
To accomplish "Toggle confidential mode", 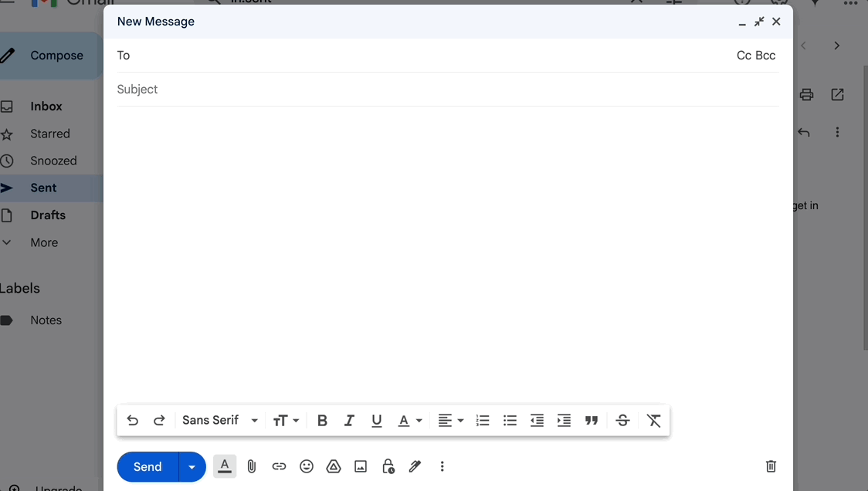I will point(388,466).
